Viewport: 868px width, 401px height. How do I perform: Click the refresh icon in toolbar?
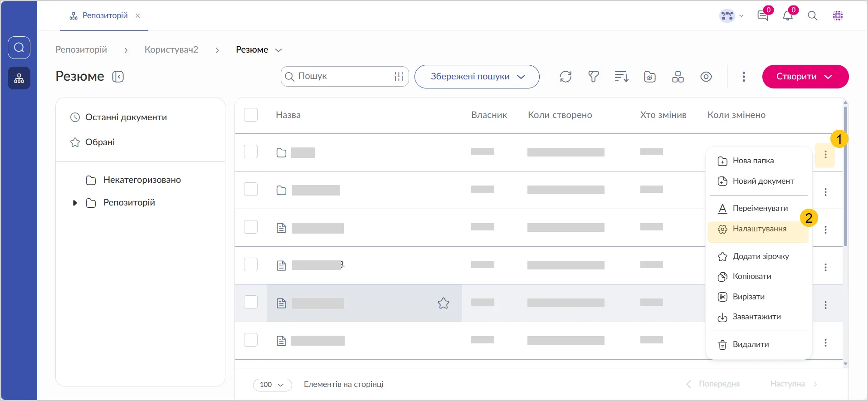566,77
